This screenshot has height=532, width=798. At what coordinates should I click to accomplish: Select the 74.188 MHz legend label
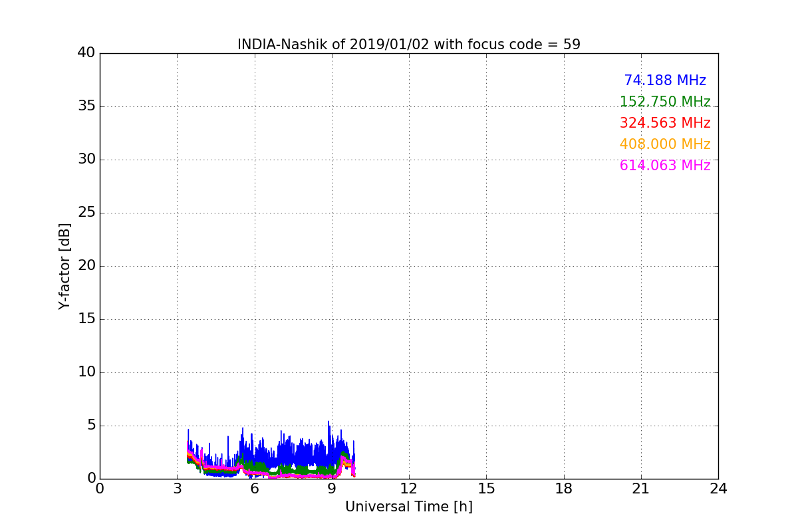665,80
